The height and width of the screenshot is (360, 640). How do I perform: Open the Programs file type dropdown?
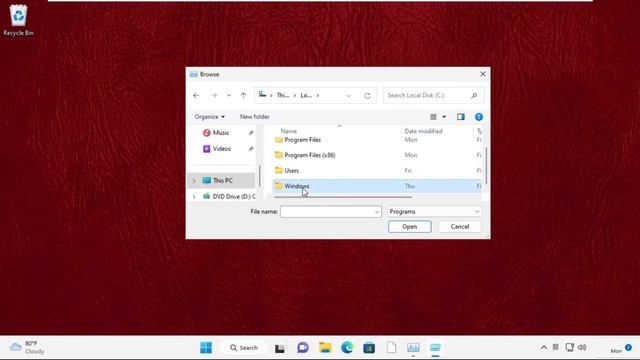434,212
